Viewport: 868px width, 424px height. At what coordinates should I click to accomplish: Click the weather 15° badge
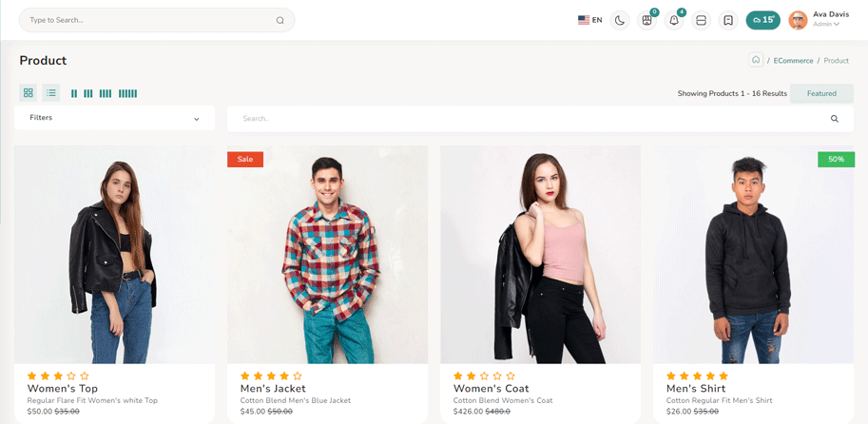[x=762, y=20]
